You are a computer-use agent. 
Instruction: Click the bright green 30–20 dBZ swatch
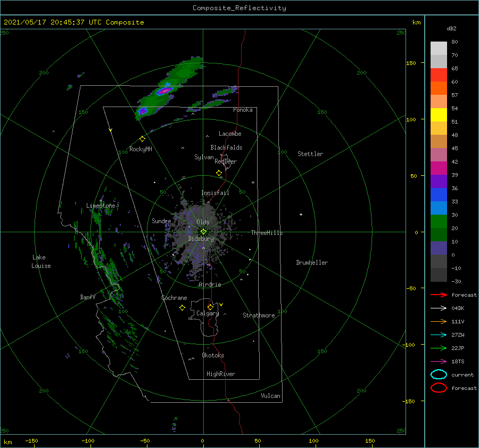pyautogui.click(x=439, y=222)
